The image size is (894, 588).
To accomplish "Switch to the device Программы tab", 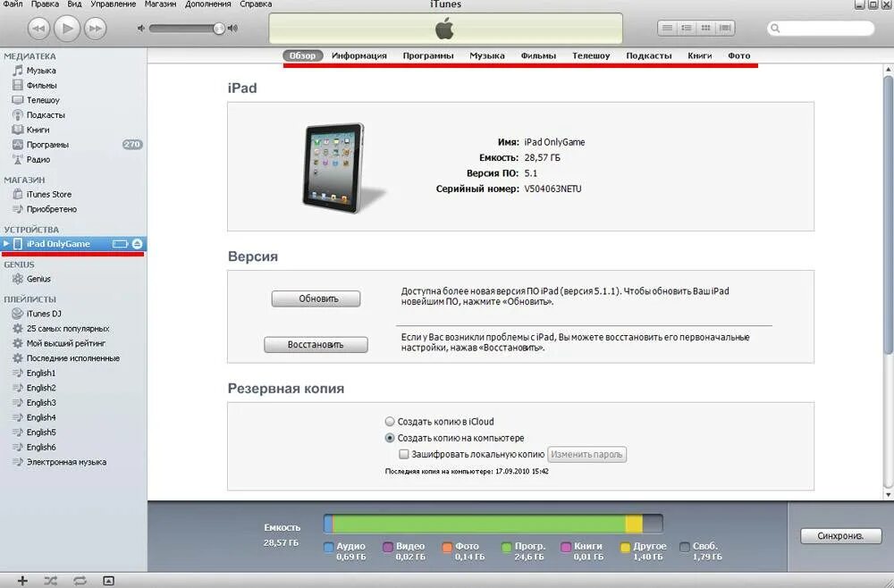I will tap(428, 55).
